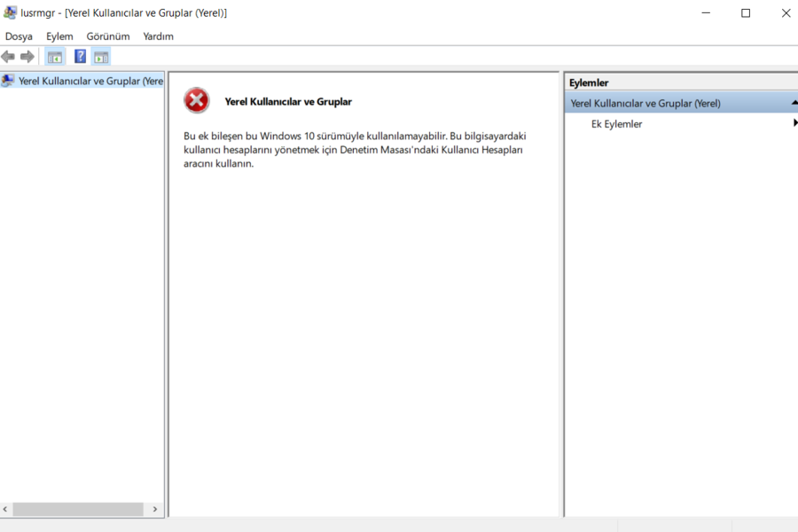Toggle the Action pane show/hide toolbar icon
The image size is (798, 532).
101,57
